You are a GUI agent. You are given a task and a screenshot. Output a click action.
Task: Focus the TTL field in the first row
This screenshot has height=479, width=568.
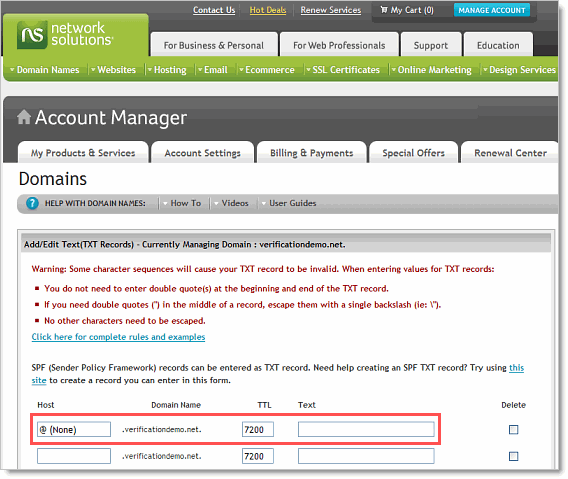(258, 429)
